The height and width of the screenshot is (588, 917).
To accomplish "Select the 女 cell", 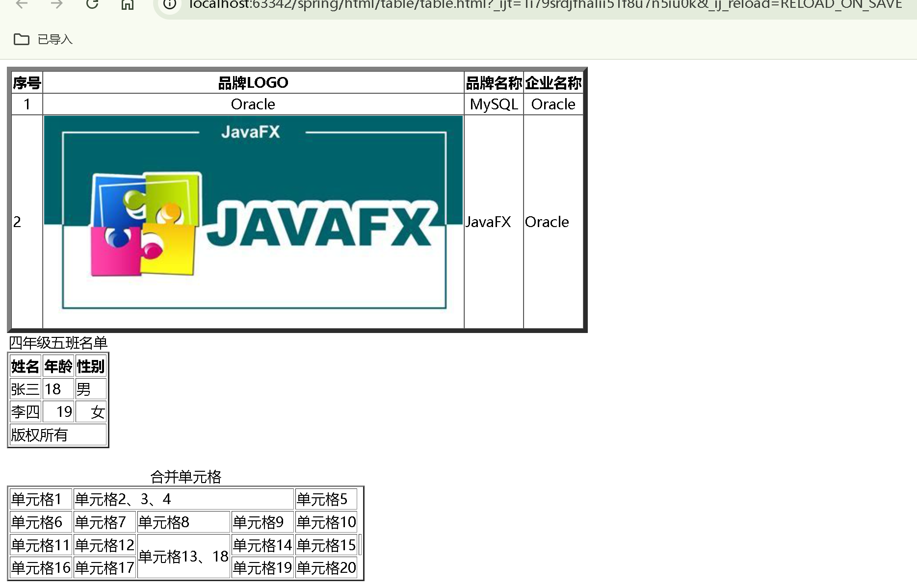I will 91,411.
